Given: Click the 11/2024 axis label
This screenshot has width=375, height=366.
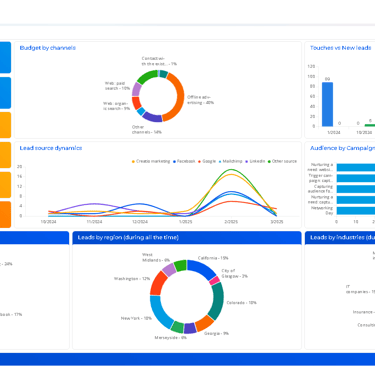Looking at the screenshot, I should (94, 222).
